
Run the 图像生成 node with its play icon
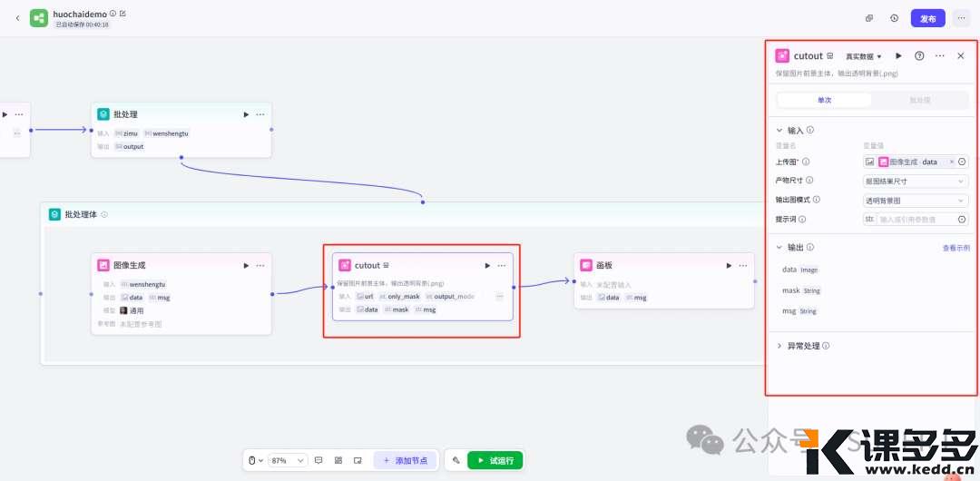(x=245, y=265)
